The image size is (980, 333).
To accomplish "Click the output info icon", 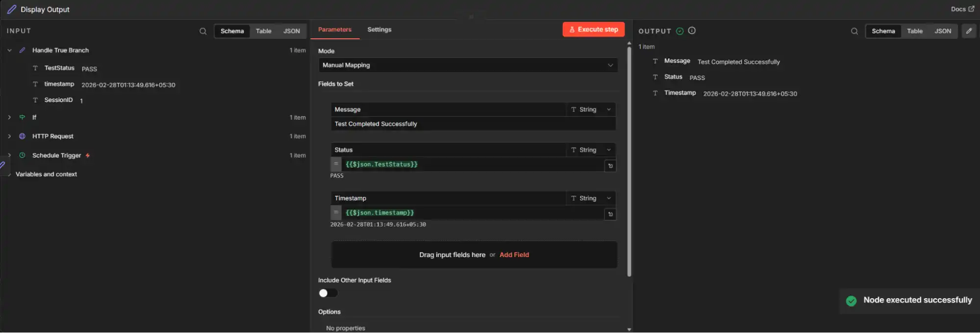I will pyautogui.click(x=692, y=30).
